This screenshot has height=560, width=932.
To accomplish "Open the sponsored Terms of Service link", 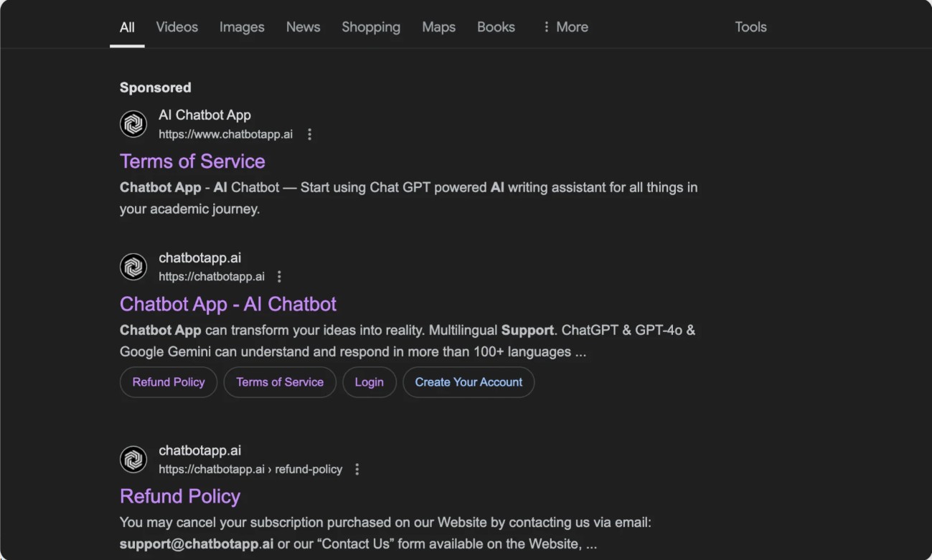I will tap(192, 161).
